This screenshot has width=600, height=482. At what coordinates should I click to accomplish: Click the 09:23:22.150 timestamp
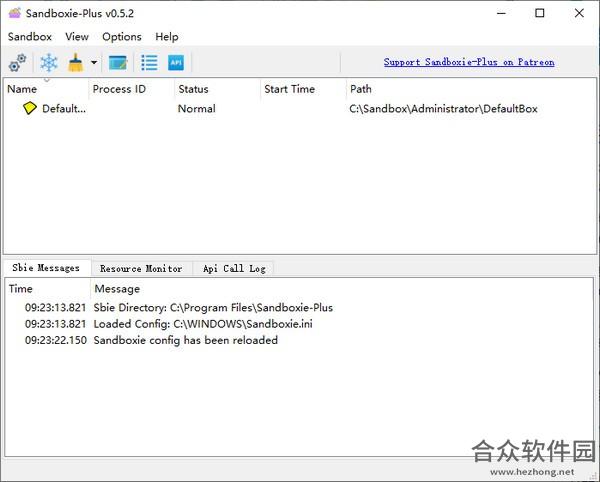pyautogui.click(x=56, y=340)
